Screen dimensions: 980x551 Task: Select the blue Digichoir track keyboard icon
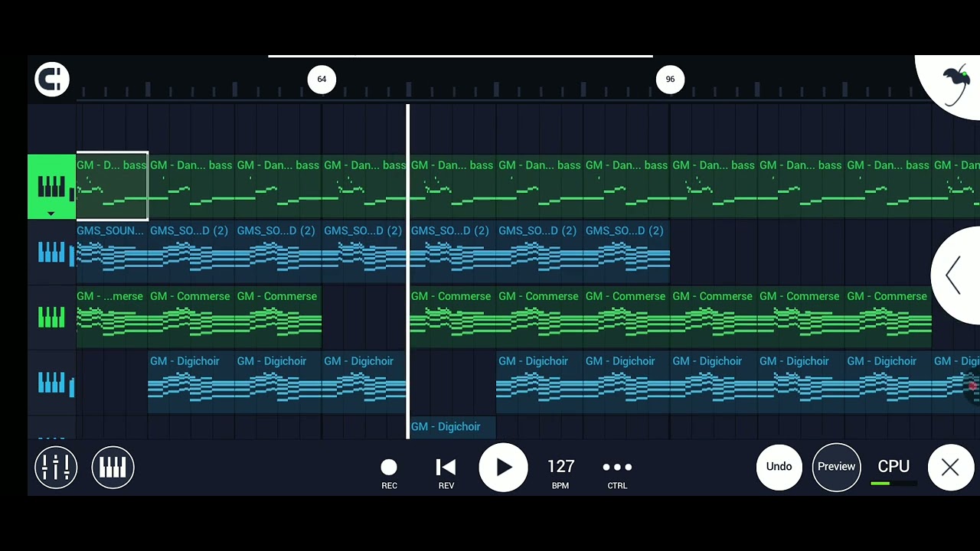click(x=51, y=383)
